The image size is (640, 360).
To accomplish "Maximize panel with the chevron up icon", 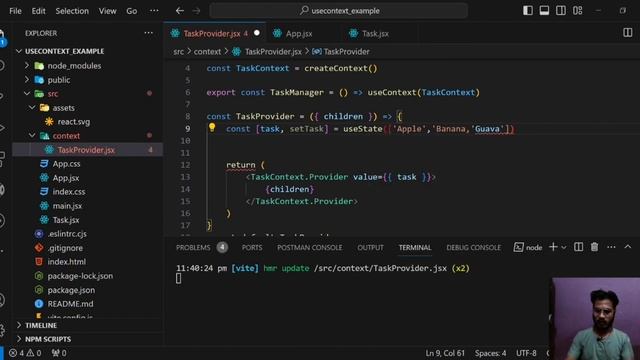I will click(x=628, y=247).
